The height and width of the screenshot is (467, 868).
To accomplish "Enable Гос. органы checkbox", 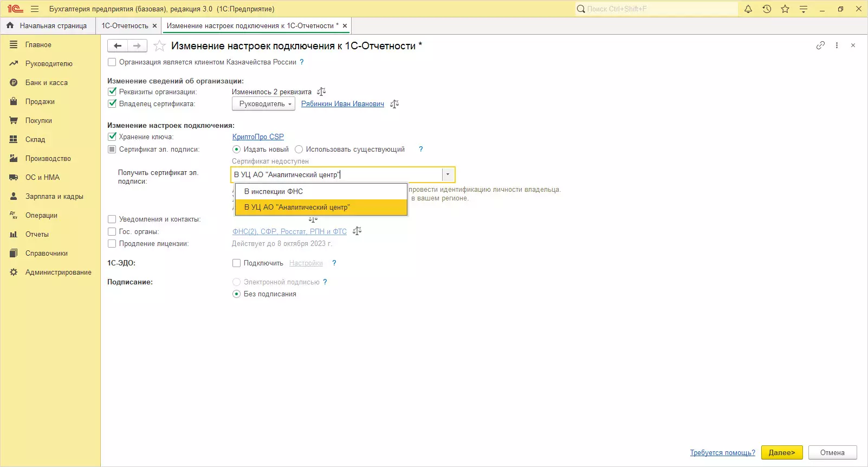I will point(112,231).
